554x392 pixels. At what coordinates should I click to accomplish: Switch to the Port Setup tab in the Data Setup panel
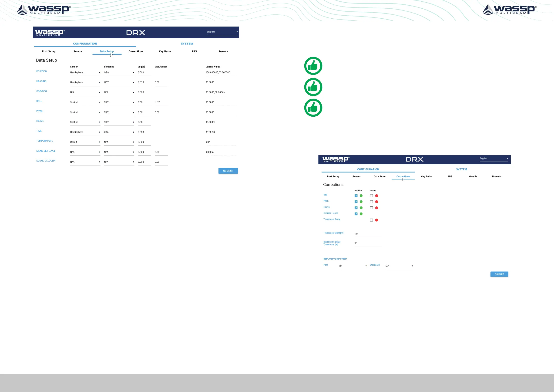(x=49, y=51)
